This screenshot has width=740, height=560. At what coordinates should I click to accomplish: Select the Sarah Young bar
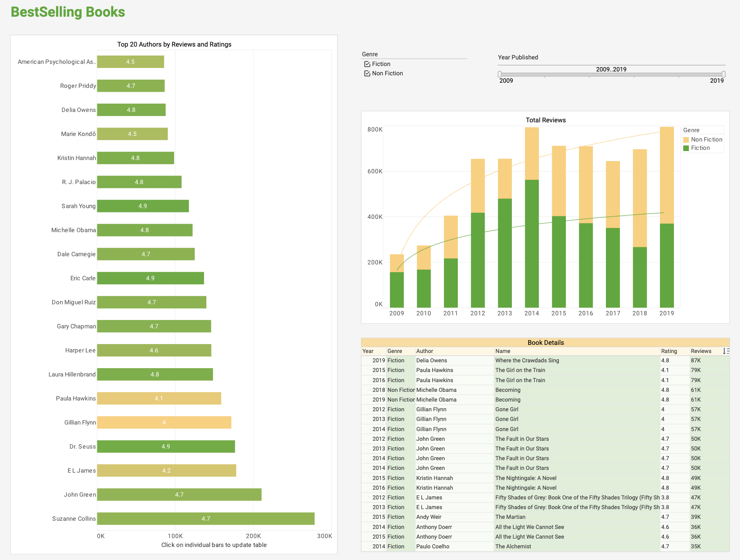143,206
